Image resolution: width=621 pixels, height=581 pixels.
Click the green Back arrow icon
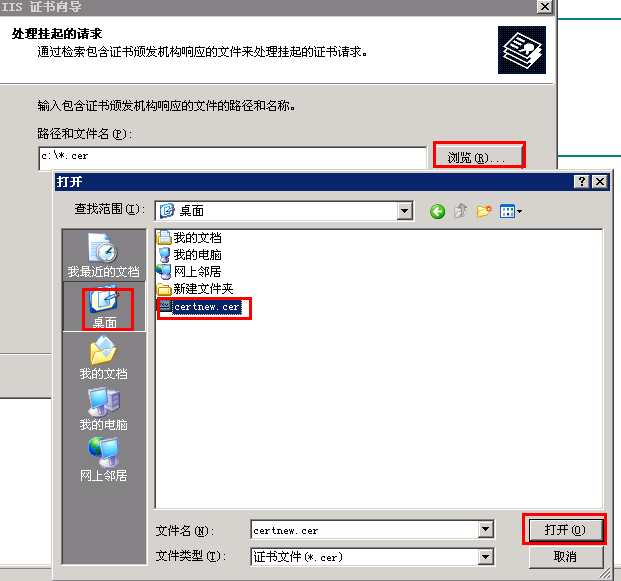tap(437, 211)
